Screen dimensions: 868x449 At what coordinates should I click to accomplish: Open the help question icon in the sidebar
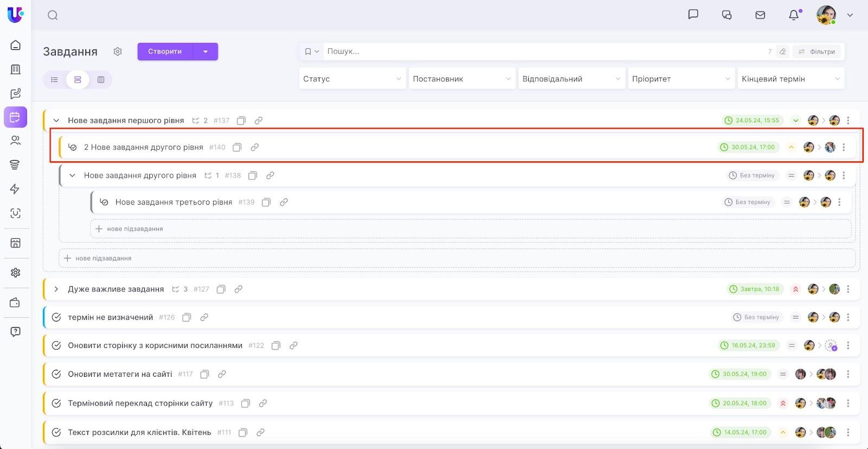[15, 332]
